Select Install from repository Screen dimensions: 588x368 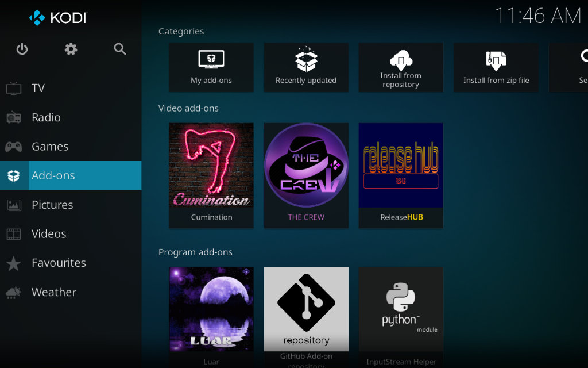(x=401, y=67)
